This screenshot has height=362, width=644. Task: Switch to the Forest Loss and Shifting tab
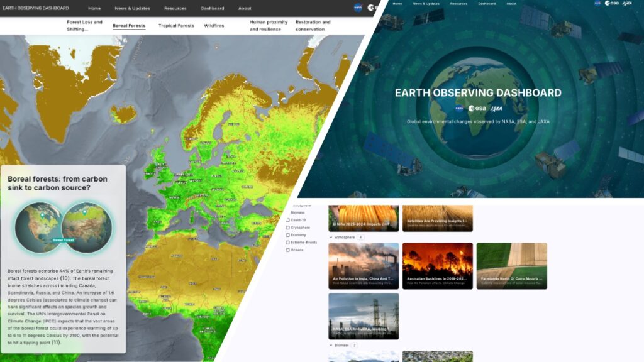(x=85, y=25)
